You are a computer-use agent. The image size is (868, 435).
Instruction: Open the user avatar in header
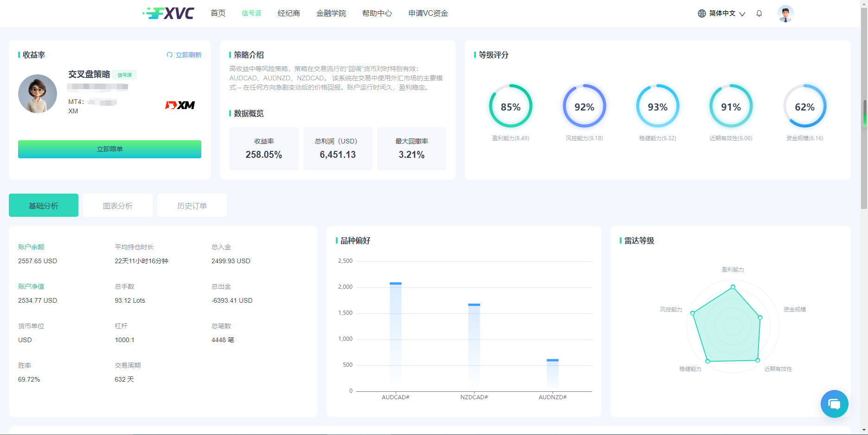click(785, 13)
